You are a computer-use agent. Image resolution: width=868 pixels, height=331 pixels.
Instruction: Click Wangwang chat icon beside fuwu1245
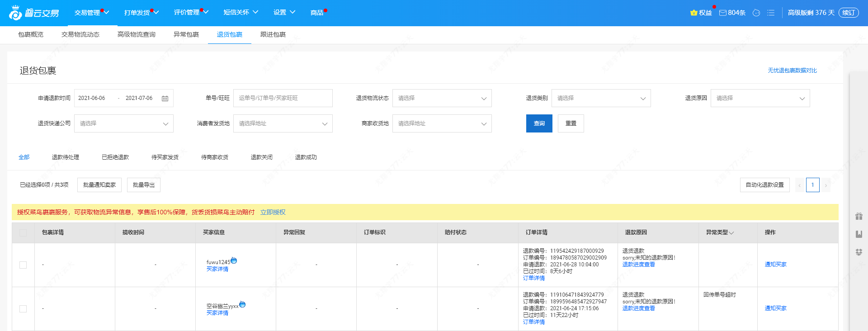coord(234,260)
